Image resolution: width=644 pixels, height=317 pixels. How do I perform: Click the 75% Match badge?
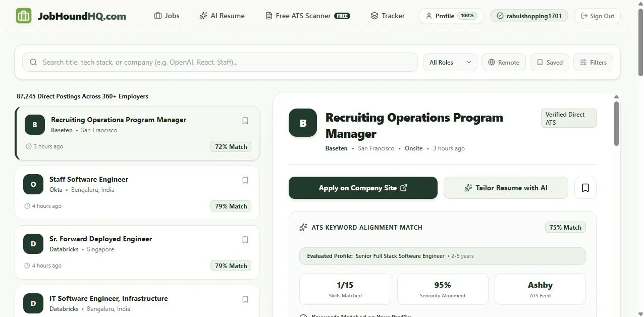(x=565, y=227)
